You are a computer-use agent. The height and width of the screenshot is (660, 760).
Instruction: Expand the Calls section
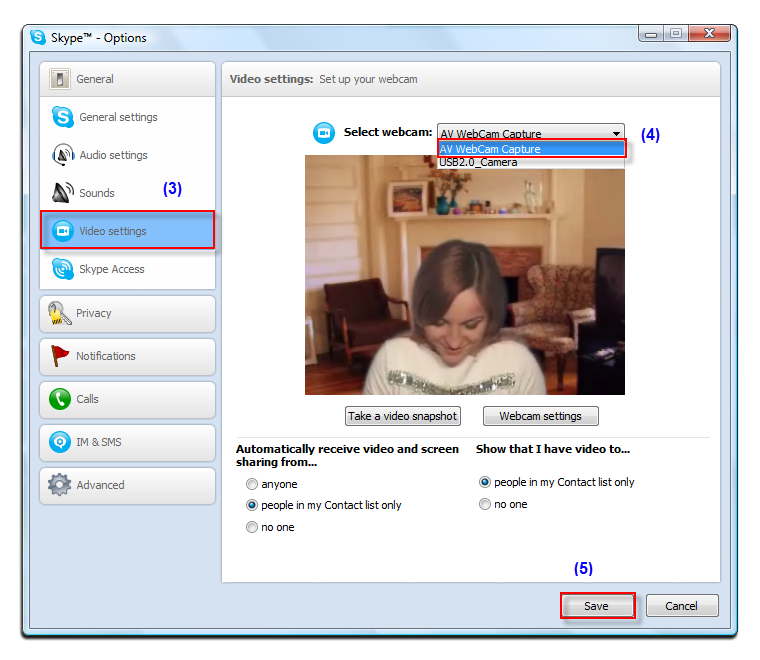[127, 399]
